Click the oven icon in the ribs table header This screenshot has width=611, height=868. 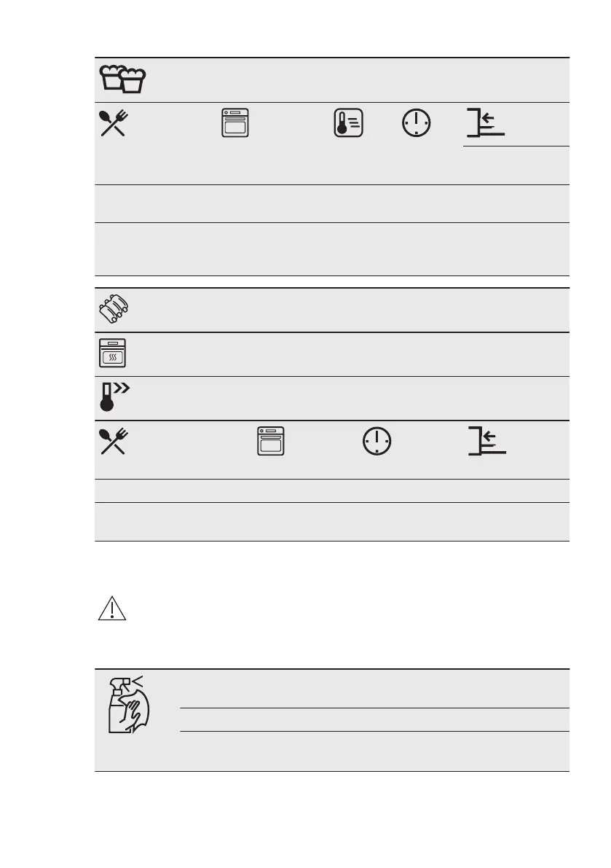coord(271,441)
